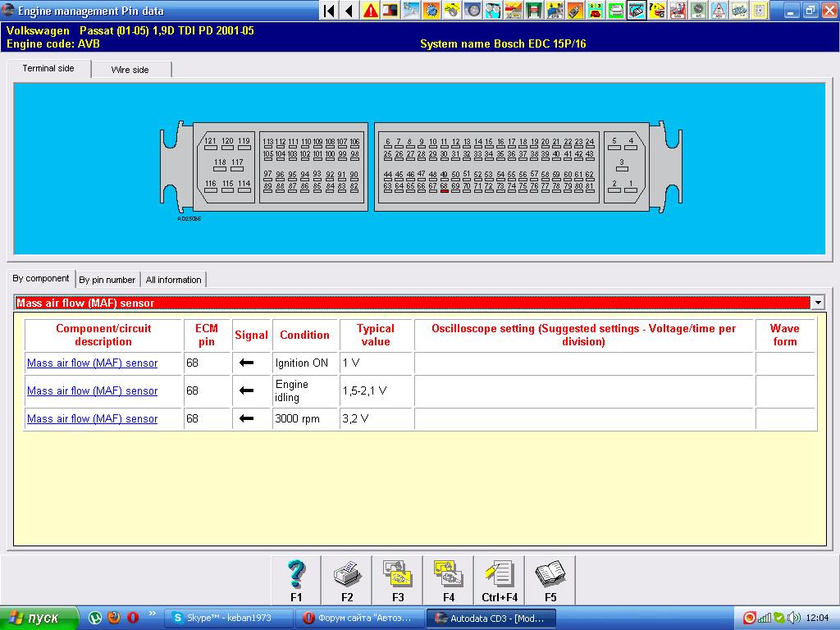The image size is (840, 630).
Task: Open the green car service toolbar icon
Action: click(x=616, y=10)
